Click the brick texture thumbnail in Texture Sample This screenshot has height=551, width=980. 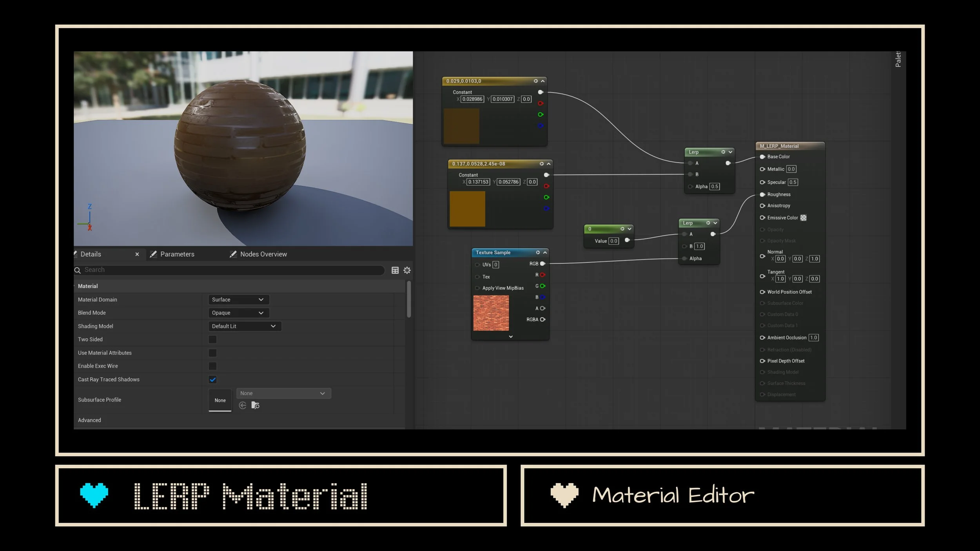(491, 313)
